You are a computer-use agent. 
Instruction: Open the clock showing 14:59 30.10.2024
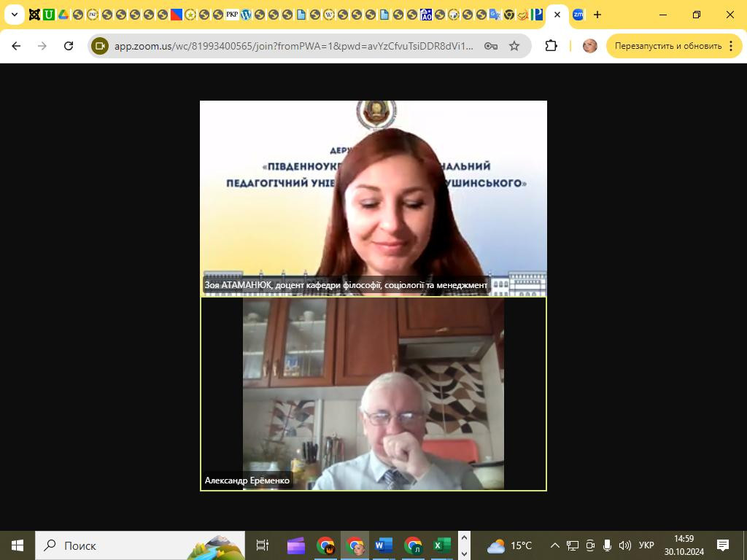click(684, 545)
